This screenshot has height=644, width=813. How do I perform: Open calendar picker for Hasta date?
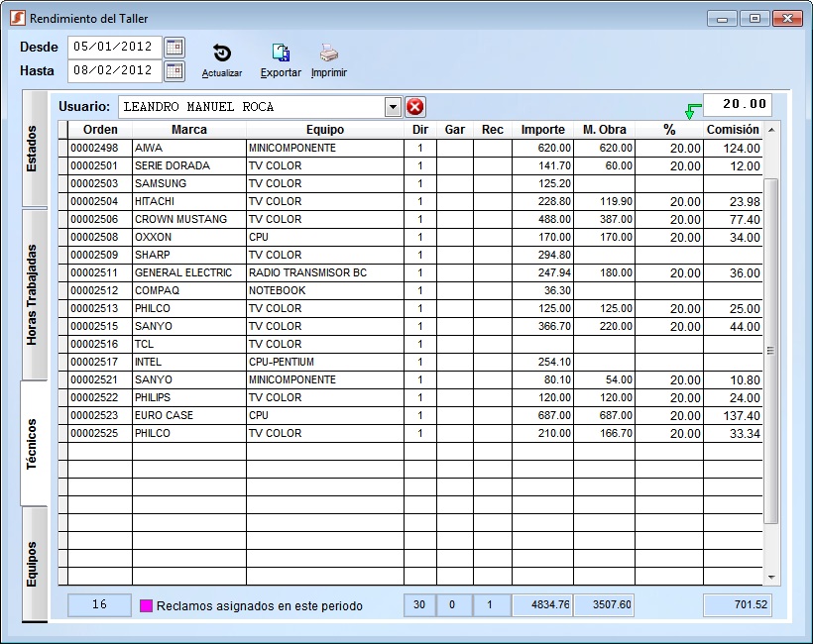174,70
